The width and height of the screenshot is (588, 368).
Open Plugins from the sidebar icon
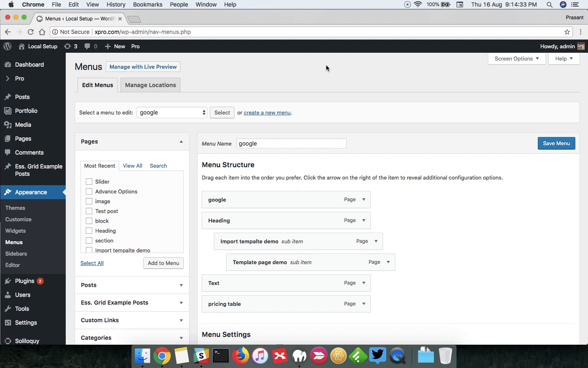8,281
